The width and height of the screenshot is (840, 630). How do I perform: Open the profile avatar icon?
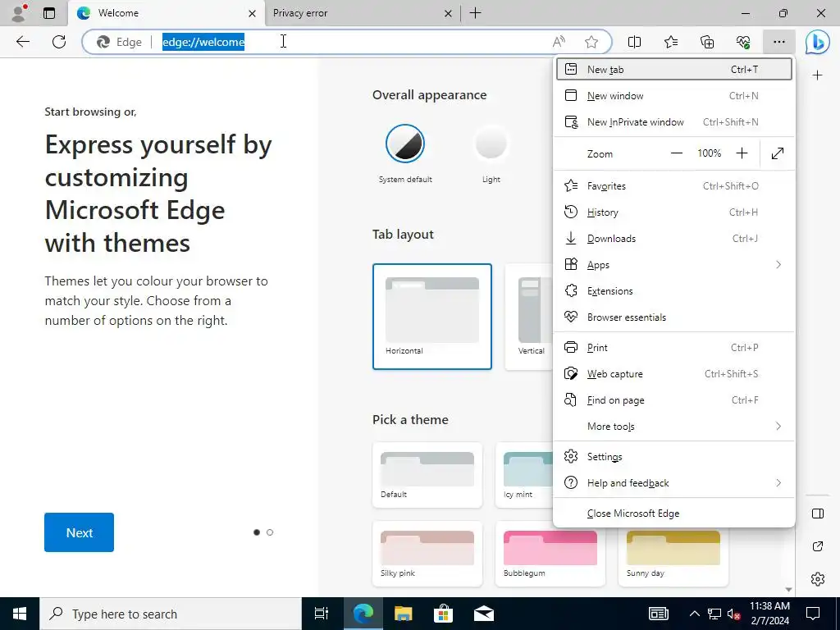pyautogui.click(x=20, y=13)
